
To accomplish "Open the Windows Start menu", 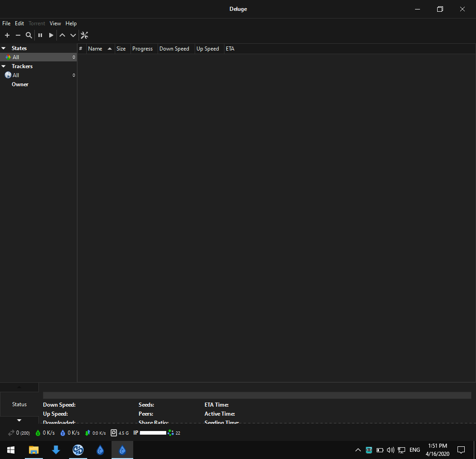I will tap(11, 450).
